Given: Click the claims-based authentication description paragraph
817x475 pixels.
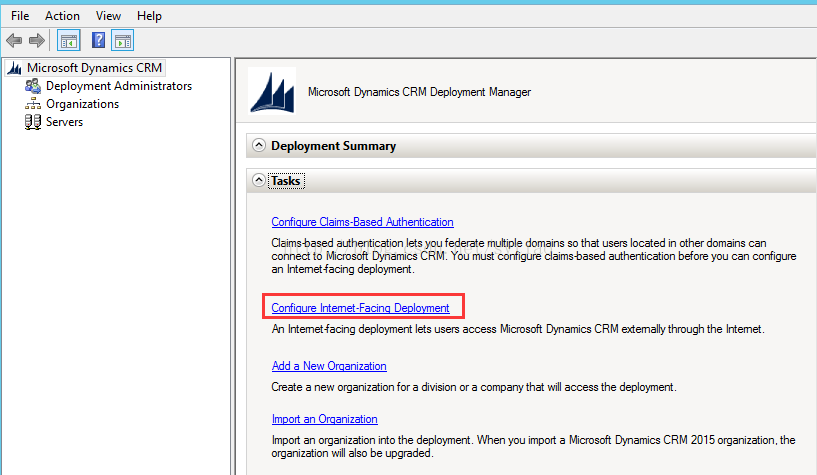Looking at the screenshot, I should (534, 256).
